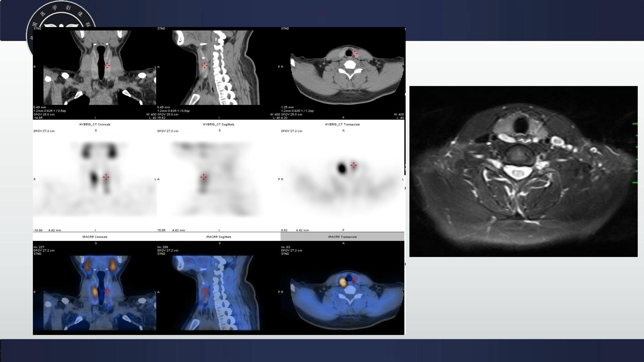Click the red crosshair in fused transaxial view
The height and width of the screenshot is (362, 644).
click(x=354, y=279)
